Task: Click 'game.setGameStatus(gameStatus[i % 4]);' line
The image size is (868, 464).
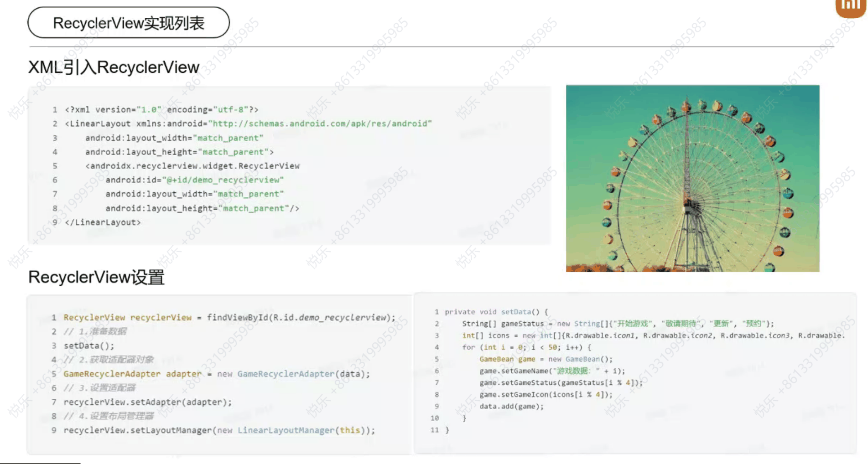Action: tap(561, 383)
